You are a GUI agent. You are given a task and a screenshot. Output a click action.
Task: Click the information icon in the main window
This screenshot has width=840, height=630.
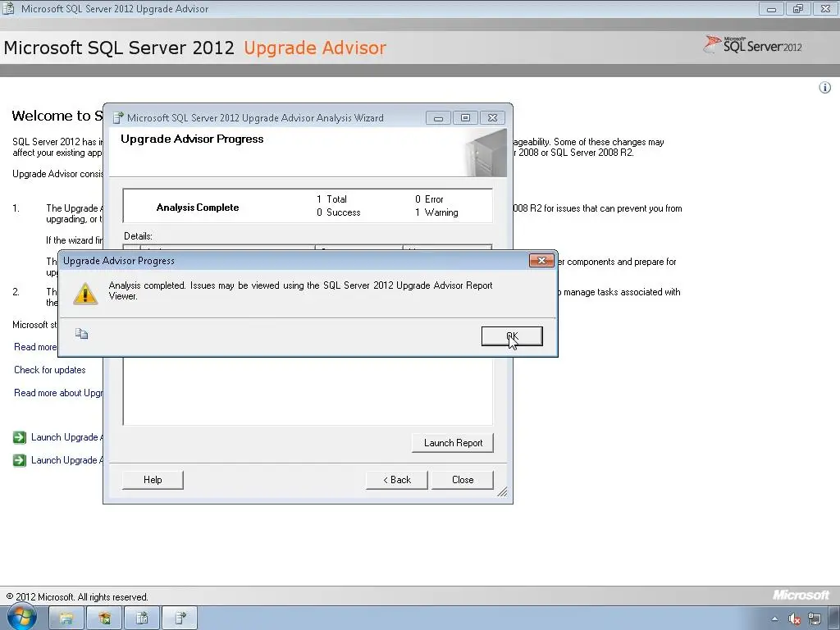point(825,87)
